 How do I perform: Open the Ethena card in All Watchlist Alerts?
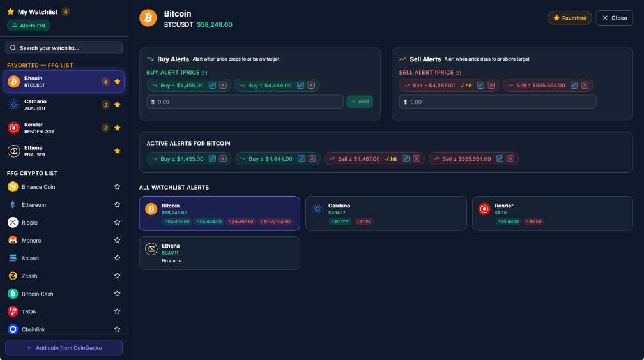point(220,253)
